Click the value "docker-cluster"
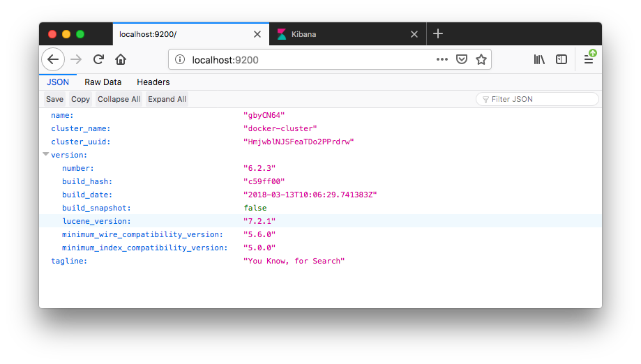The width and height of the screenshot is (641, 364). 280,128
